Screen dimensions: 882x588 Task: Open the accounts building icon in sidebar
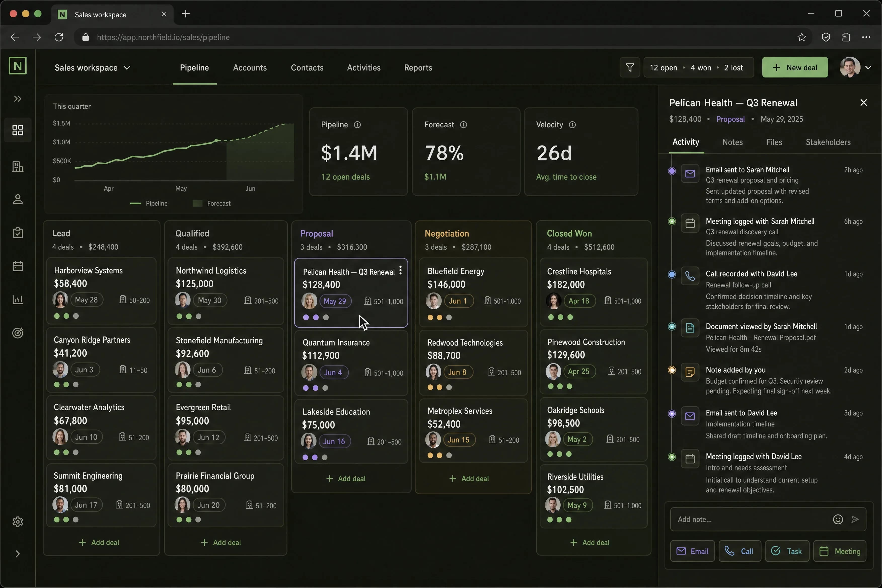pyautogui.click(x=18, y=166)
